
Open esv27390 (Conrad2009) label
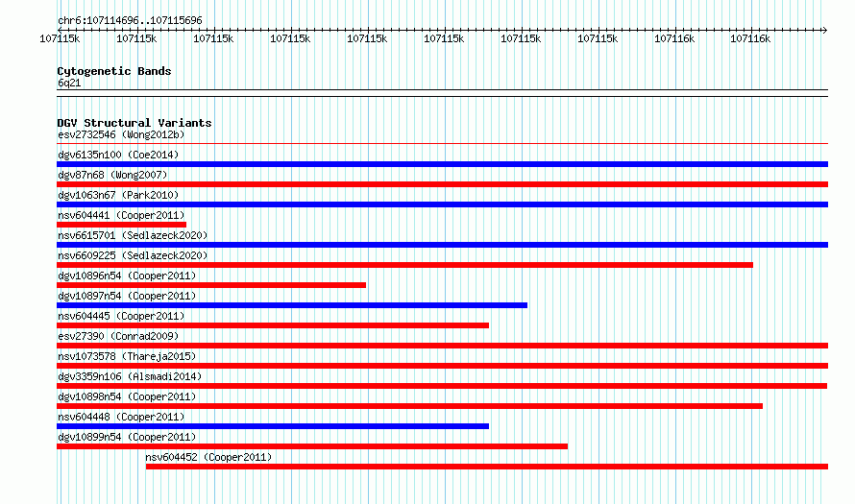[x=118, y=336]
